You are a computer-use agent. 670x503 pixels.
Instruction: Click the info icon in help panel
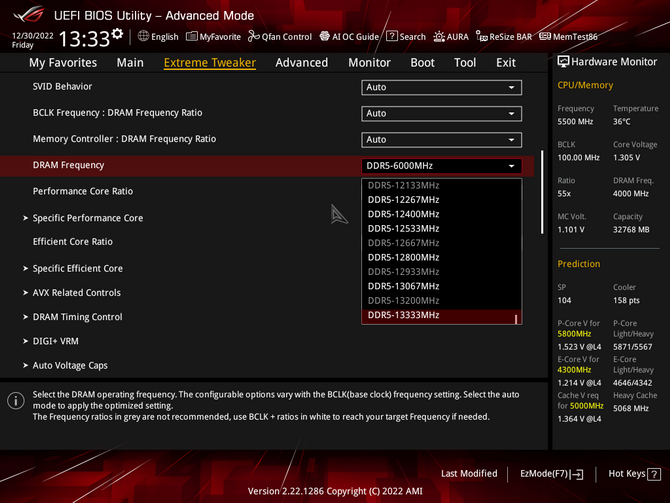pyautogui.click(x=16, y=401)
